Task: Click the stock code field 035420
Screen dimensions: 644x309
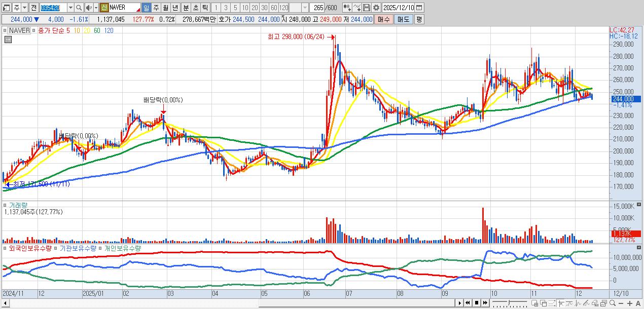Action: (x=54, y=8)
